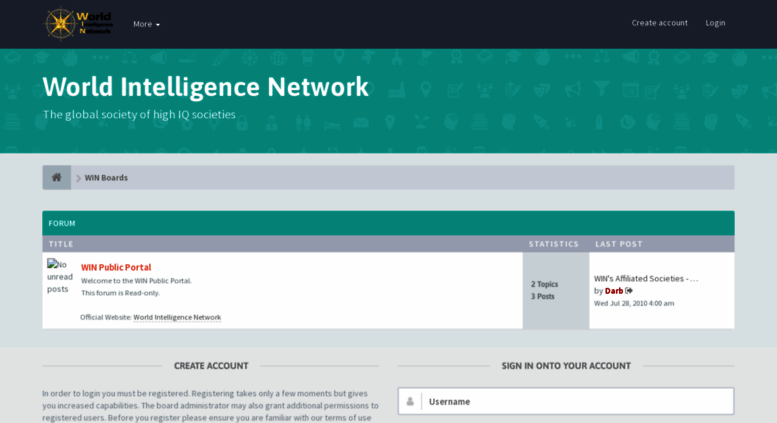Click the user icon beside the Username field
The height and width of the screenshot is (423, 777).
pyautogui.click(x=410, y=401)
